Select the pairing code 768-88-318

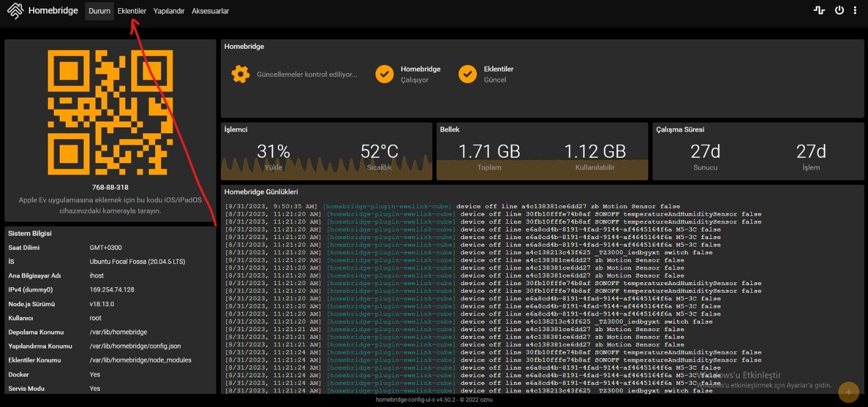tap(110, 187)
